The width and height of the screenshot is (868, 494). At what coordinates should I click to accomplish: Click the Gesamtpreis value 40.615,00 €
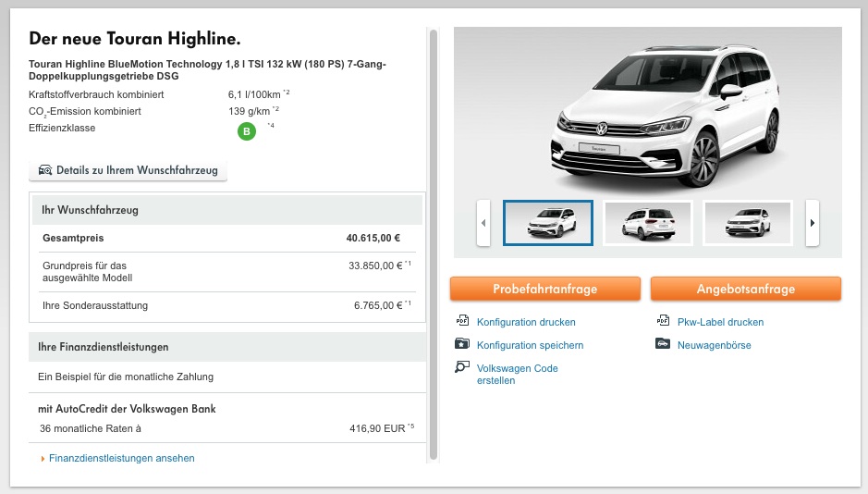coord(373,238)
